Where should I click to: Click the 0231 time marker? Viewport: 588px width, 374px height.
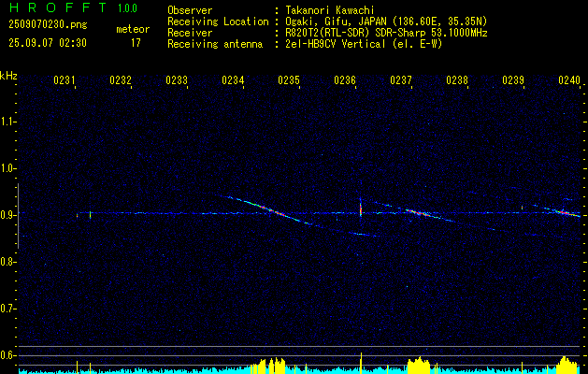pos(65,79)
